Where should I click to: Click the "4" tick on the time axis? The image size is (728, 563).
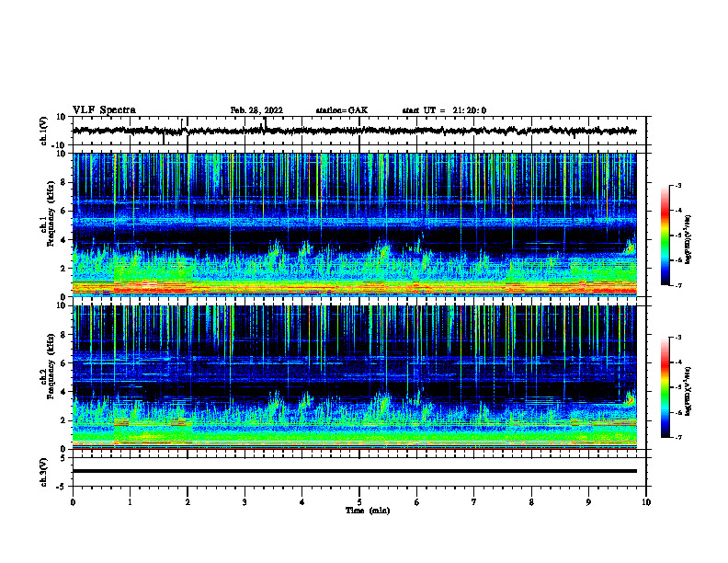301,502
